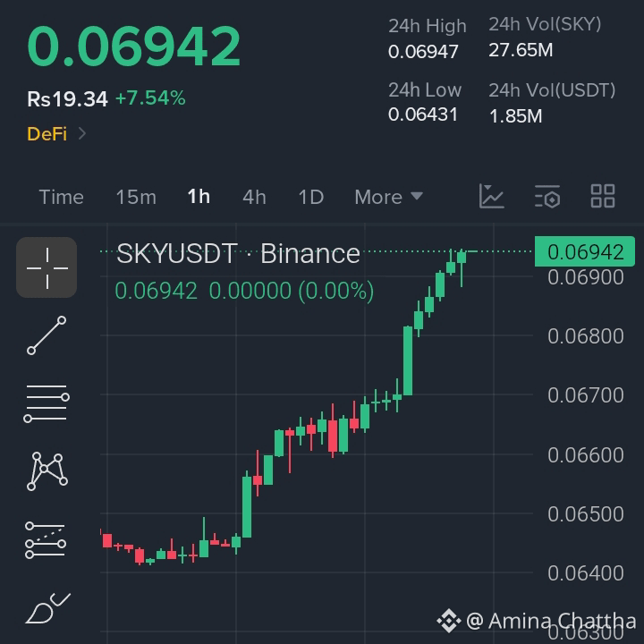
Task: Click the tall green candle near 0.06800
Action: [x=408, y=360]
